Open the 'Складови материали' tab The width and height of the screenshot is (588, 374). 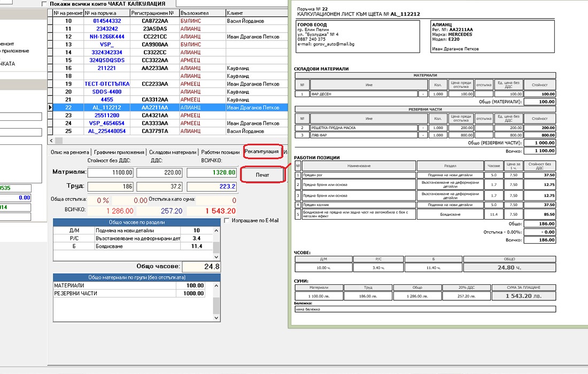tap(173, 152)
